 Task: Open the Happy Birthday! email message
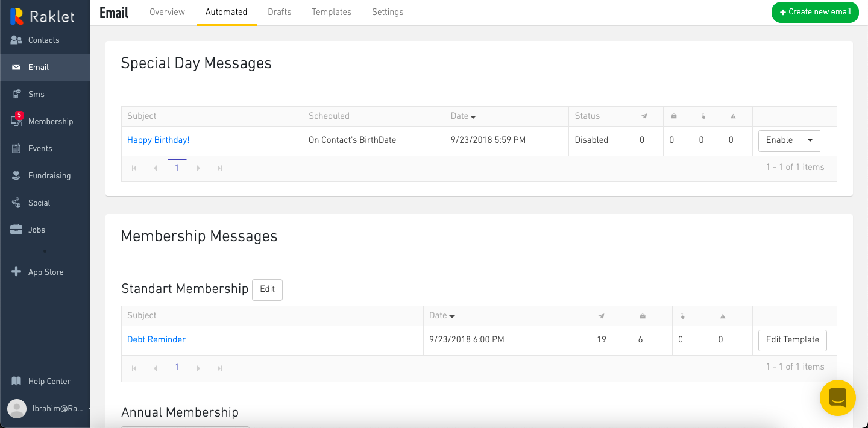(158, 140)
